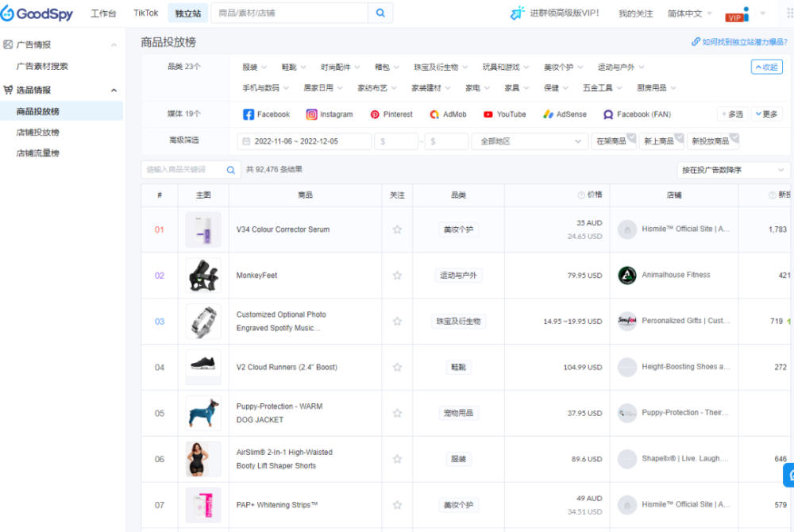
Task: Open 我的关注 page
Action: pos(635,13)
